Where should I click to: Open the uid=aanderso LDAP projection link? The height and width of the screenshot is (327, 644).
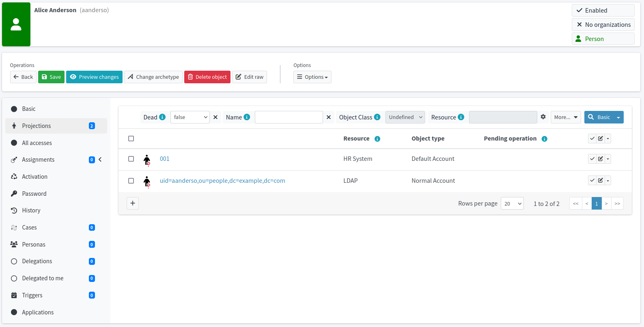pyautogui.click(x=222, y=181)
